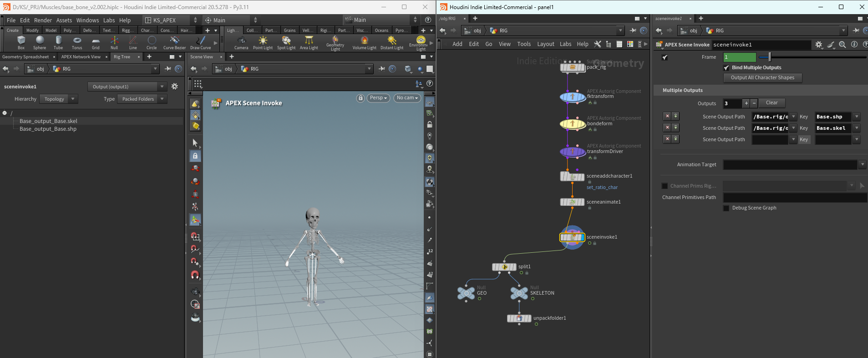The height and width of the screenshot is (358, 868).
Task: Remove the Base.shp output row
Action: click(x=667, y=117)
